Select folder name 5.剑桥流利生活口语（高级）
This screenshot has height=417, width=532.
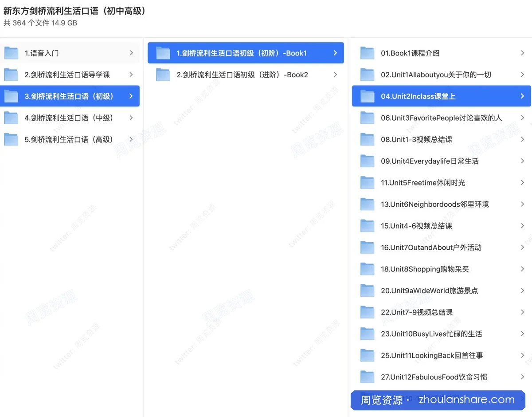[70, 139]
